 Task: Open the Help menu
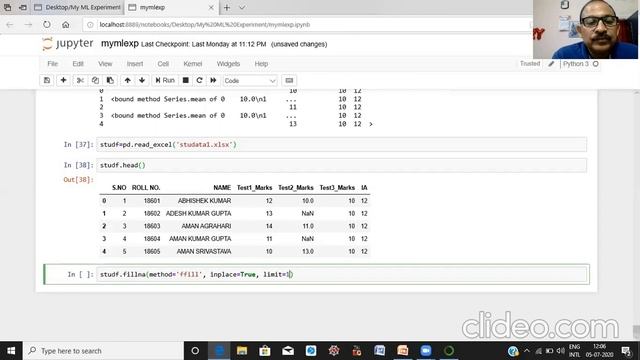tap(261, 64)
